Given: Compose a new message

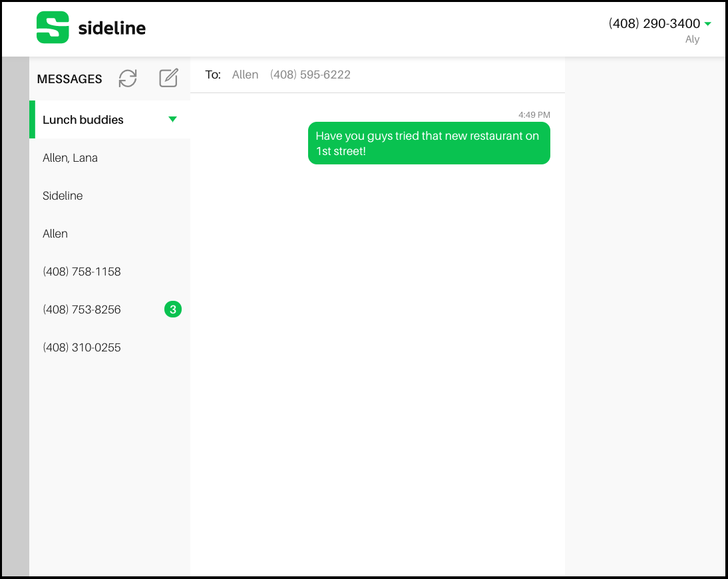Looking at the screenshot, I should (168, 78).
